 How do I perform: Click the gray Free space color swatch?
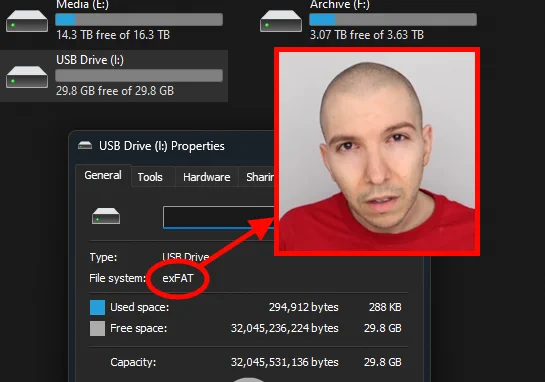(x=97, y=328)
